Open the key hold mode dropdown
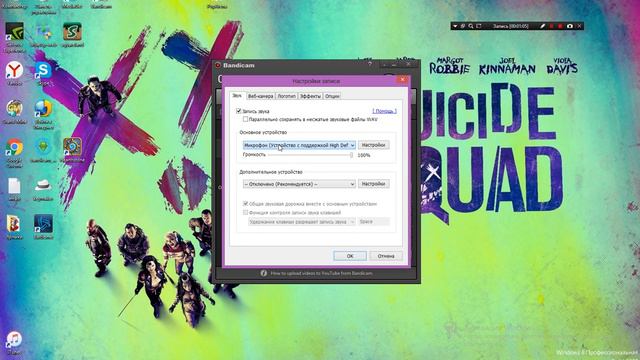Image resolution: width=640 pixels, height=360 pixels. pos(302,222)
